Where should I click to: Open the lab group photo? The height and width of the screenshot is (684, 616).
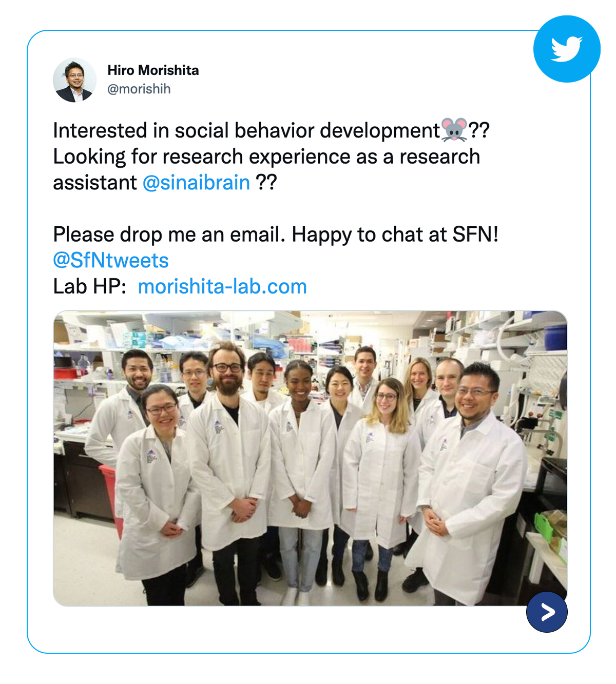(x=310, y=458)
